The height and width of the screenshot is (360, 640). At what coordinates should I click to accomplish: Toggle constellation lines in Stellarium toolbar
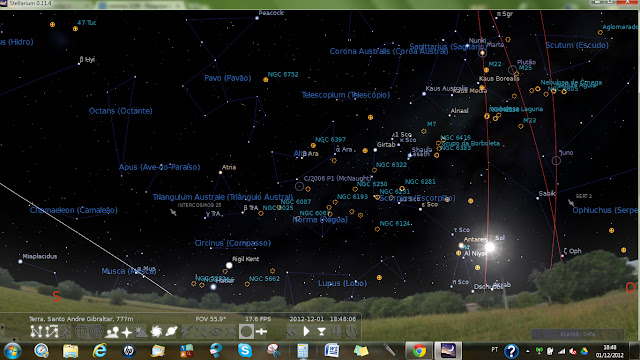[36, 331]
